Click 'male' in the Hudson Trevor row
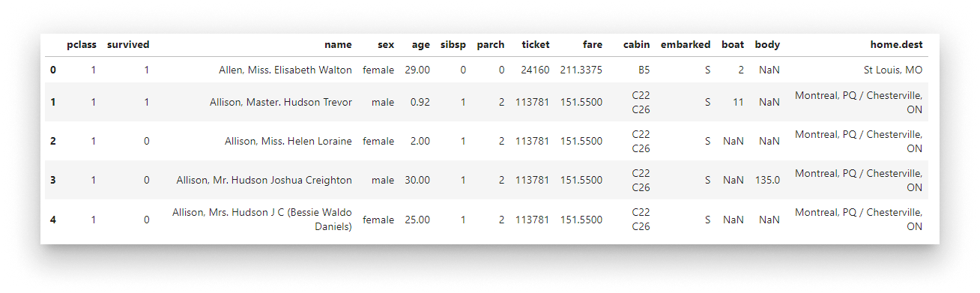Viewport: 980px width, 293px height. (x=383, y=102)
